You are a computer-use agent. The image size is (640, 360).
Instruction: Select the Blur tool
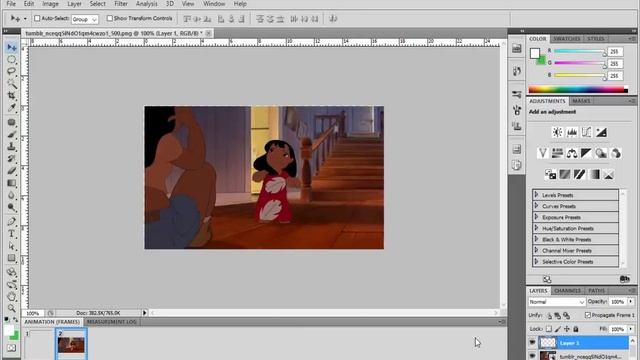point(11,195)
